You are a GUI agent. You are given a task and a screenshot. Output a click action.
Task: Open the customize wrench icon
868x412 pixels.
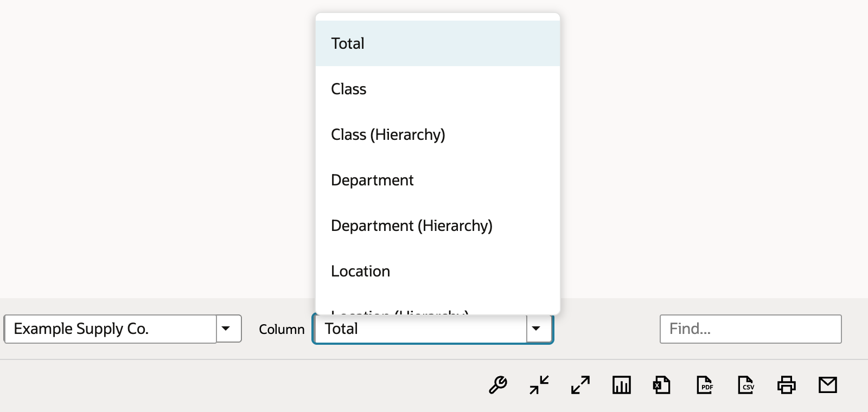498,385
